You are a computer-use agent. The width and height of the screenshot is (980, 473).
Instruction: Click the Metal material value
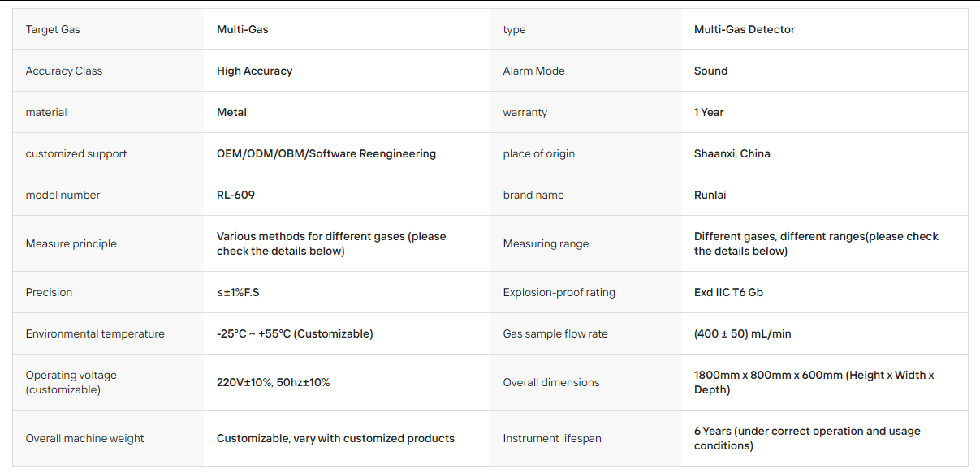coord(231,112)
